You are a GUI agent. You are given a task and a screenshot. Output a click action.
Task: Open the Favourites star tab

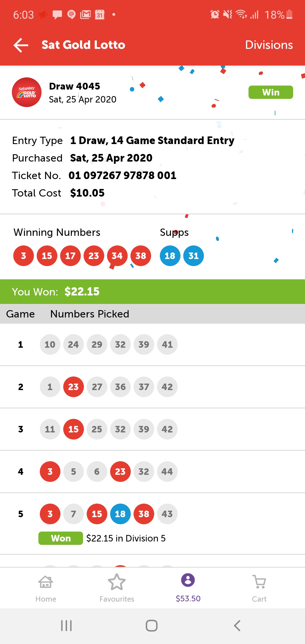[117, 588]
